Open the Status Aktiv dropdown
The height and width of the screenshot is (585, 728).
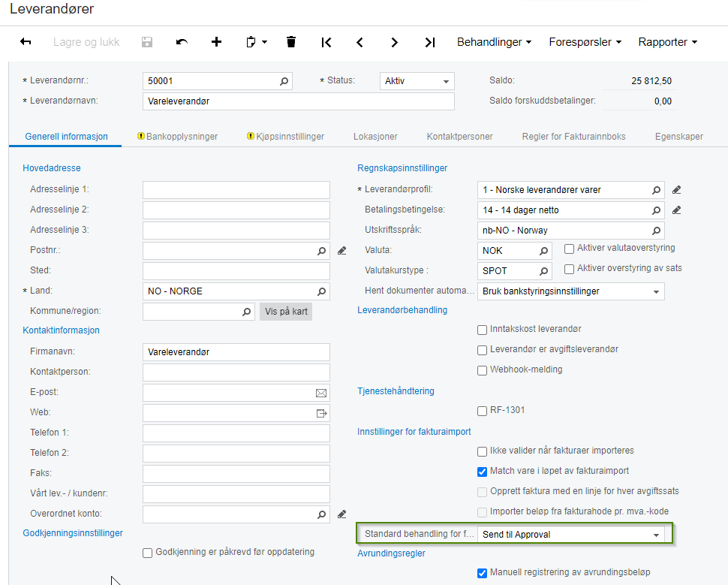[417, 81]
